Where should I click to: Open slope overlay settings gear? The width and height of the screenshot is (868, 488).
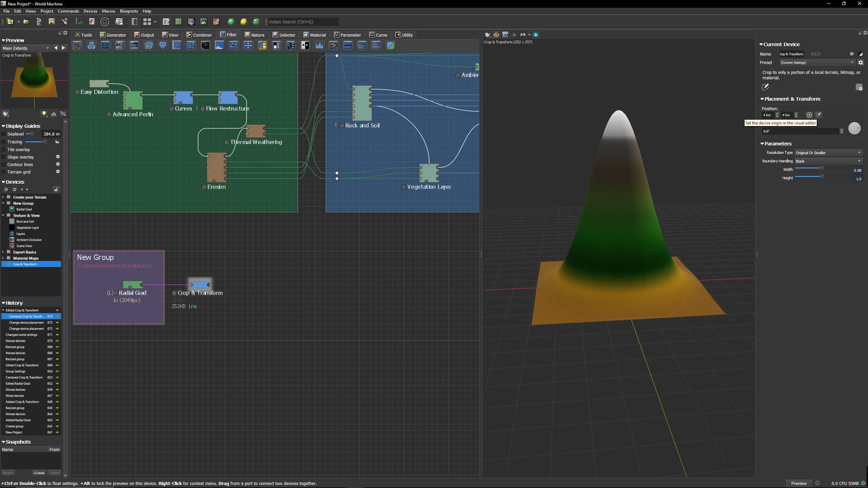pyautogui.click(x=58, y=157)
